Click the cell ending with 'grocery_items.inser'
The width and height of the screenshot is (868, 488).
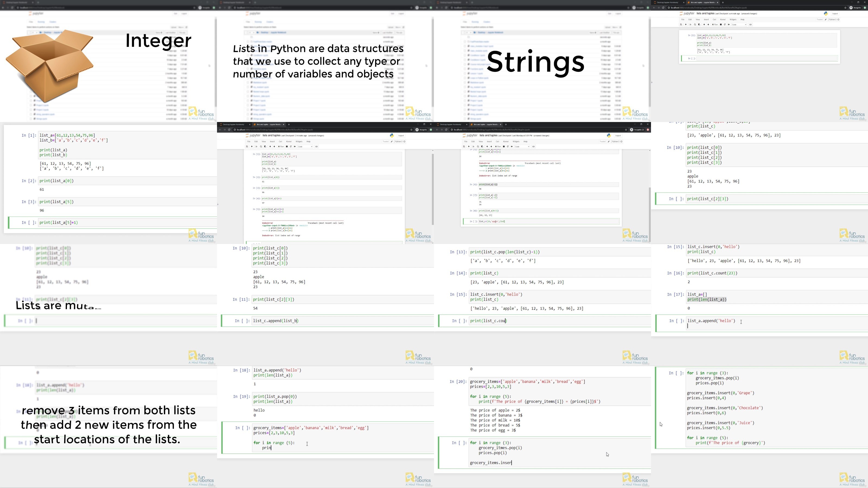click(560, 453)
